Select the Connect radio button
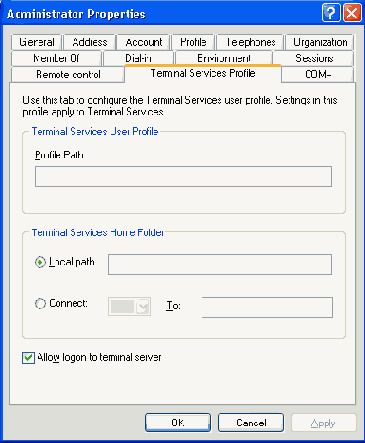The image size is (365, 443). [40, 303]
